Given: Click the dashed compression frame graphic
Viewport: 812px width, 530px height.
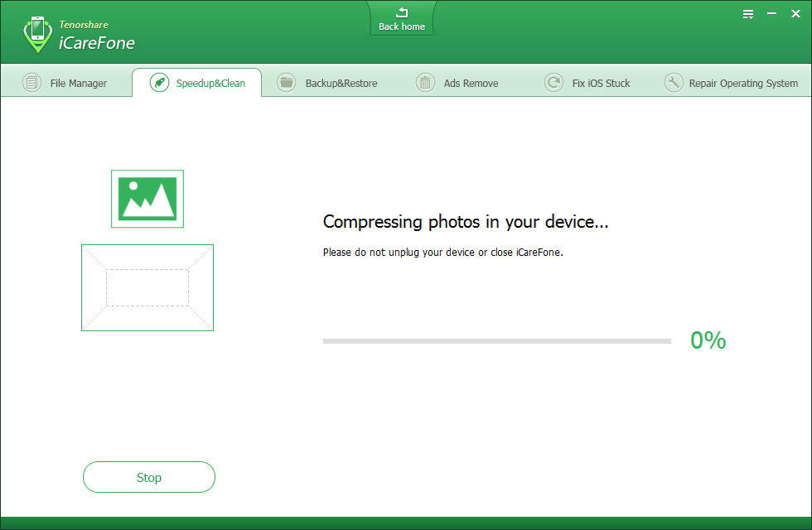Looking at the screenshot, I should (147, 288).
